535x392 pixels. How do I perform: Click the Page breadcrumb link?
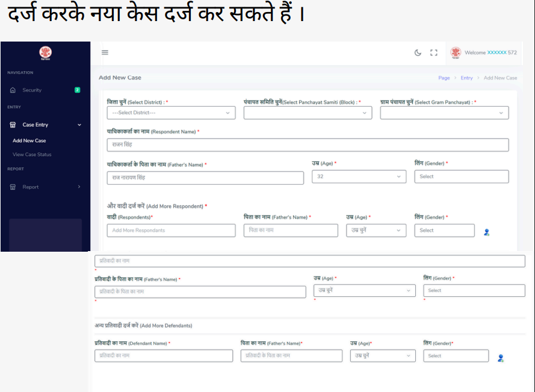click(x=444, y=78)
